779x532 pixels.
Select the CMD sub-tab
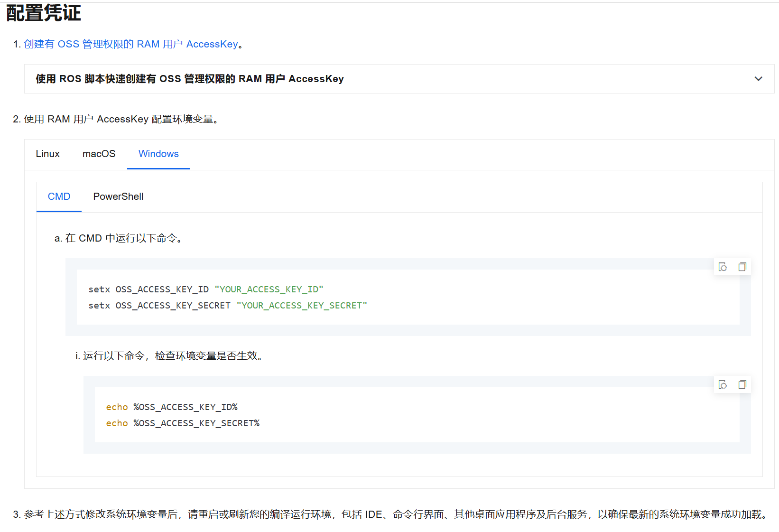[59, 196]
